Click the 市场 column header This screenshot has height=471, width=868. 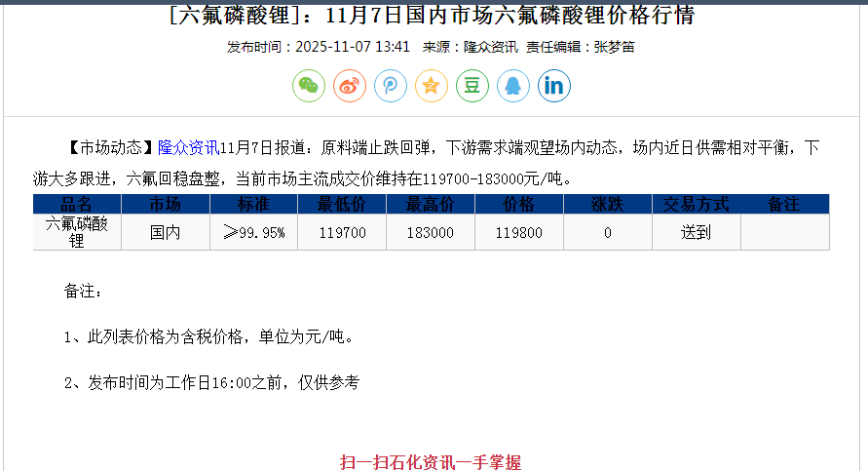pyautogui.click(x=165, y=204)
